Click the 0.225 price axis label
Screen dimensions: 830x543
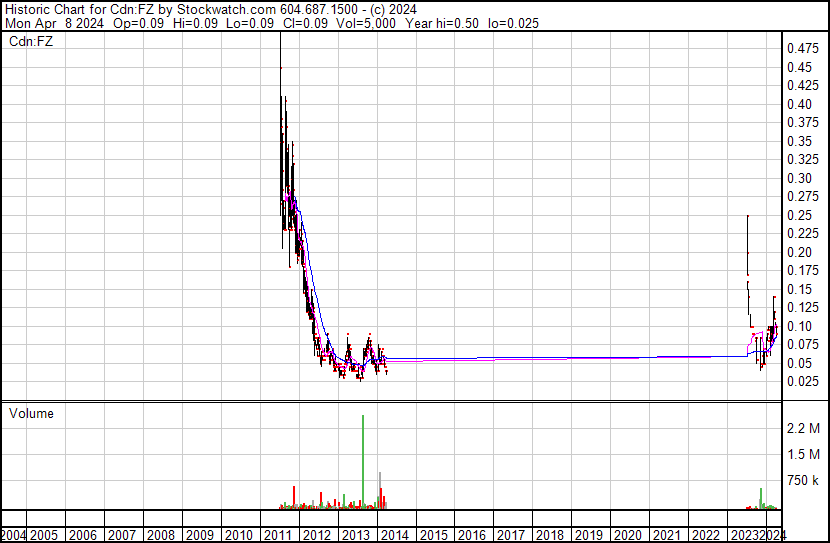click(x=803, y=233)
